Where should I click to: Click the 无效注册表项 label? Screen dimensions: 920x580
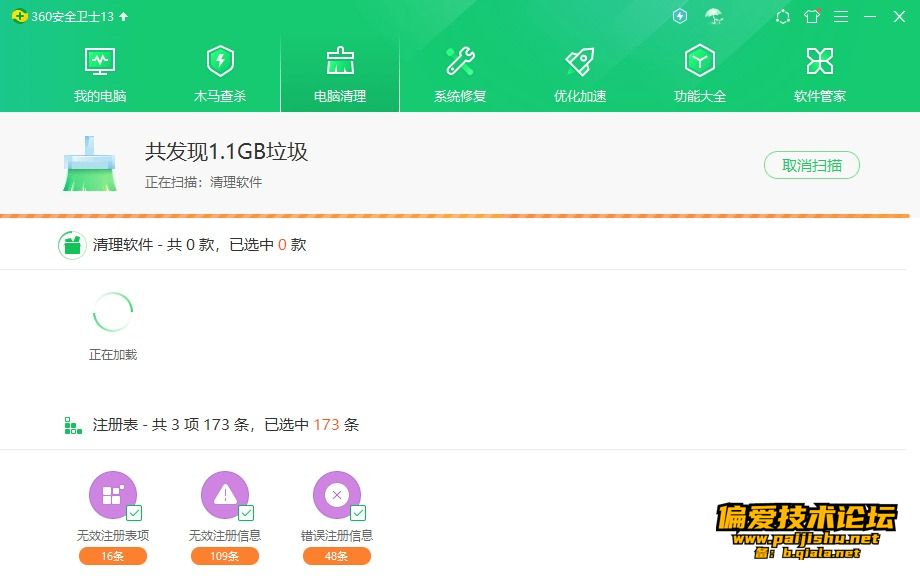[x=113, y=535]
